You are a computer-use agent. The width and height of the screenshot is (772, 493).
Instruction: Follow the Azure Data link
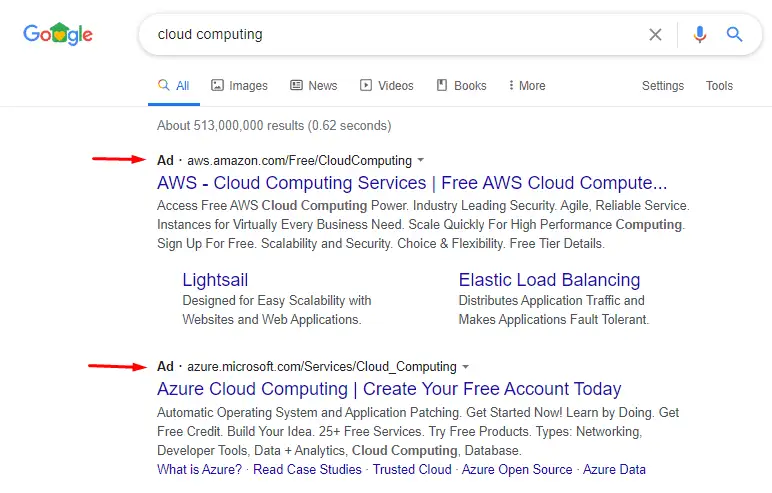tap(614, 469)
